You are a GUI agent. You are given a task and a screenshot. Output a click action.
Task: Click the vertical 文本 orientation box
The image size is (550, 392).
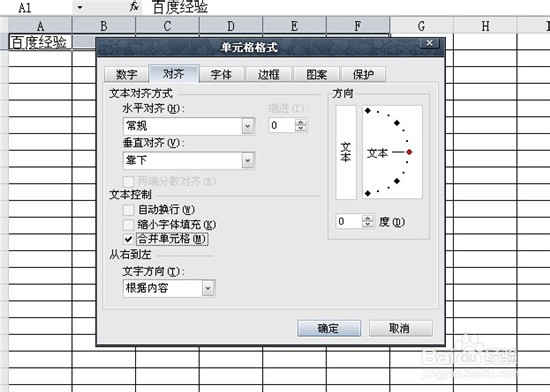[346, 152]
